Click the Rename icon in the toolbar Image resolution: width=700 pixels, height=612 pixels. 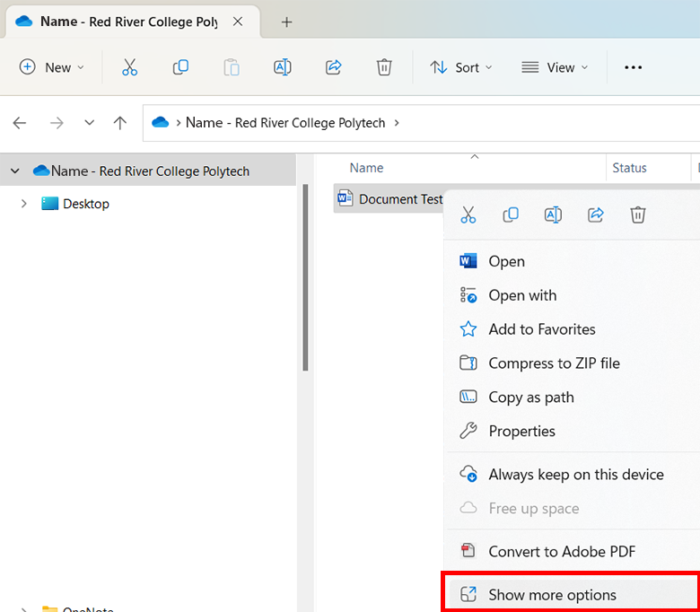(x=282, y=67)
